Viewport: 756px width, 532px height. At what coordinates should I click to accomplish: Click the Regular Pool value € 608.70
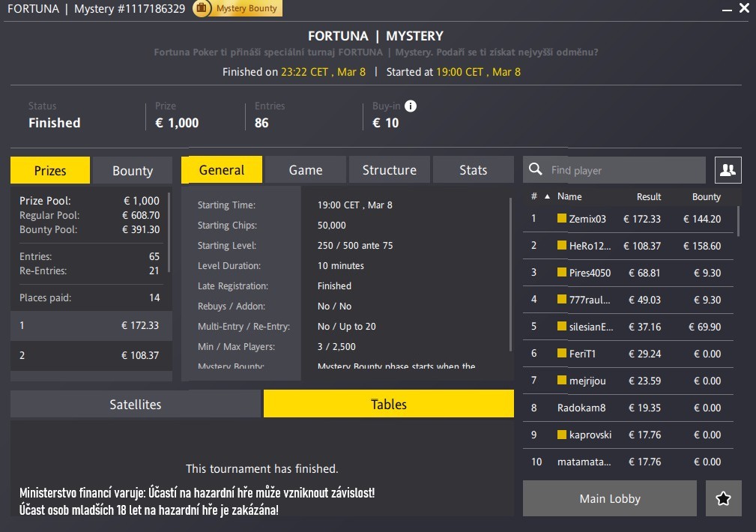pos(141,214)
